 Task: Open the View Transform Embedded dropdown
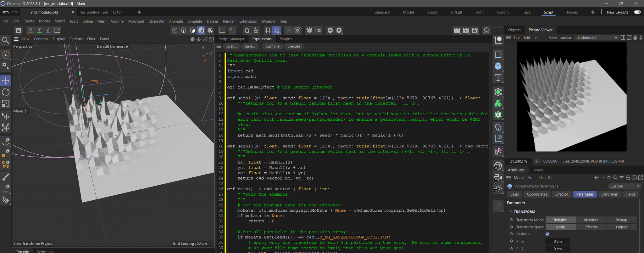[x=597, y=37]
